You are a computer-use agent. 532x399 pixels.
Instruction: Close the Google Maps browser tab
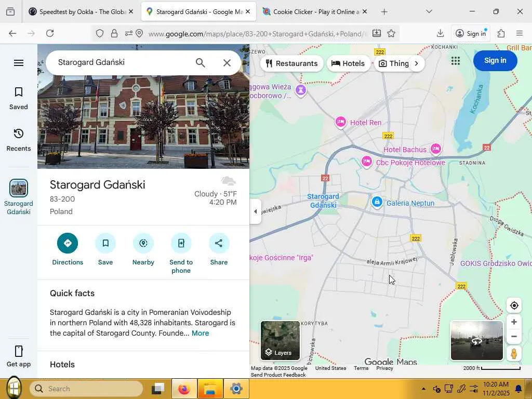(248, 11)
